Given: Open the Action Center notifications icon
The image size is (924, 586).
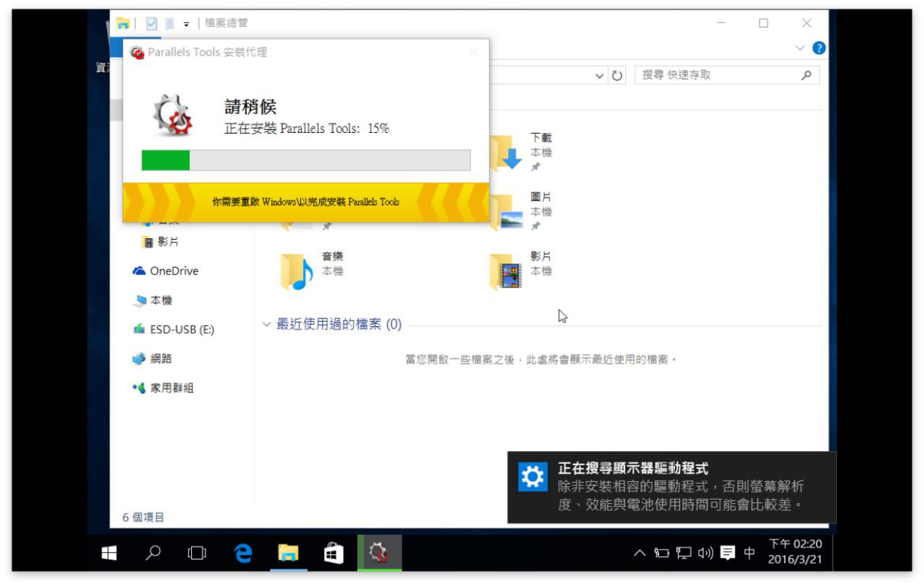Looking at the screenshot, I should click(x=728, y=554).
